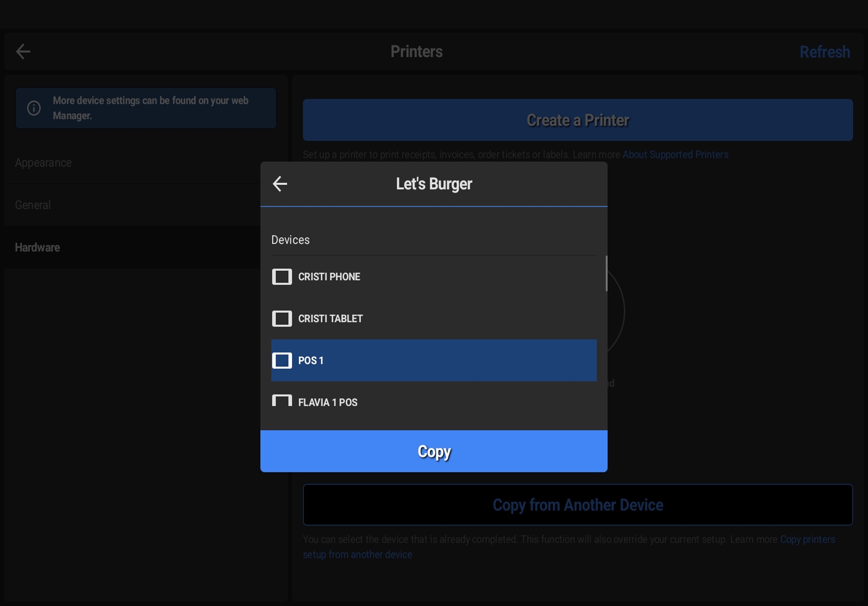Check the CRISTI TABLET checkbox
Screen dimensions: 868x606
click(x=282, y=319)
